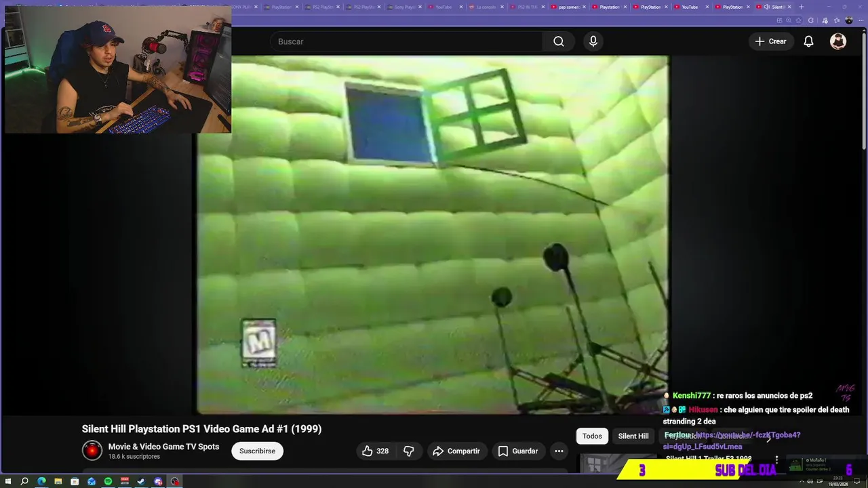Click the YouTube search magnifier button

(x=558, y=41)
